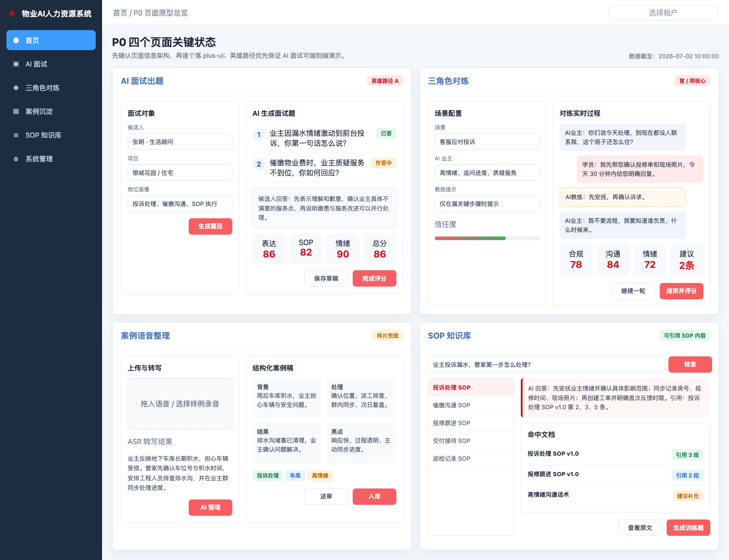Select 催缴沟通 SOP in the list

pos(471,405)
